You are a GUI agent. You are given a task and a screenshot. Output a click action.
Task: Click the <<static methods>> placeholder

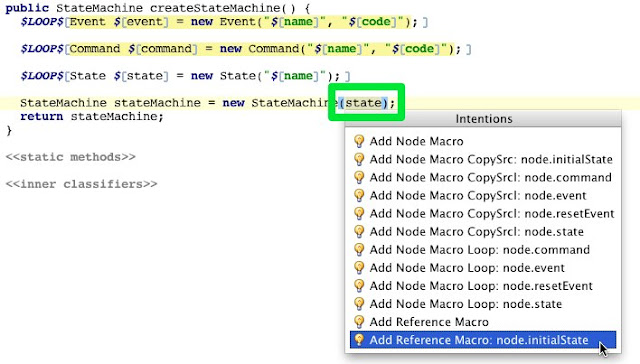coord(71,157)
